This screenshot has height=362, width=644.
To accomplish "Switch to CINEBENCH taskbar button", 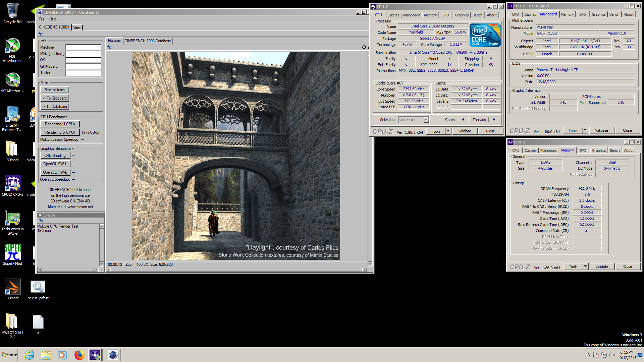I will [x=113, y=355].
